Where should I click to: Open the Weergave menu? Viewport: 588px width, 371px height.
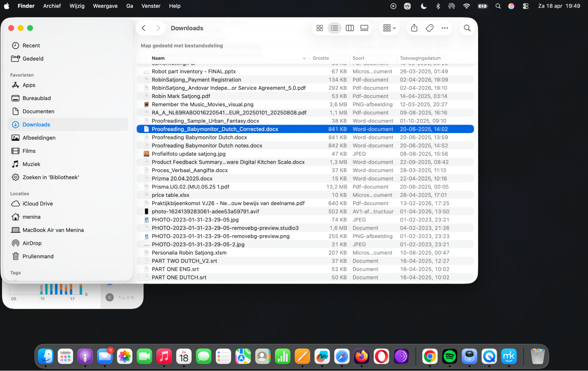point(105,6)
